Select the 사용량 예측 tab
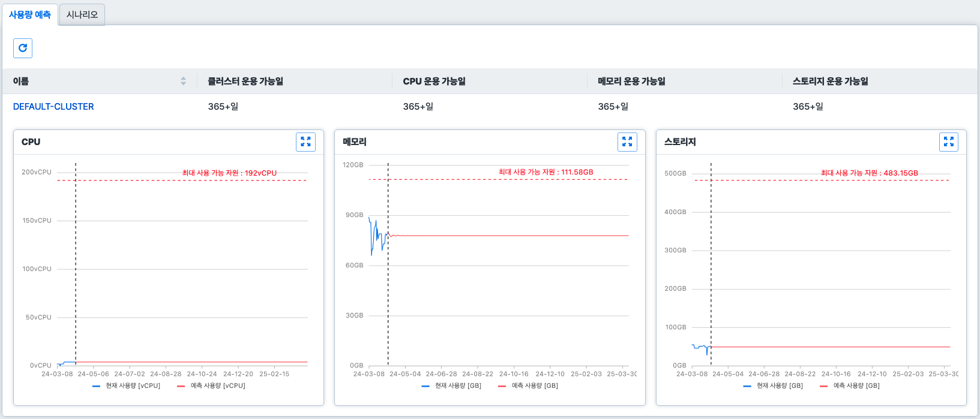980x419 pixels. pyautogui.click(x=30, y=14)
